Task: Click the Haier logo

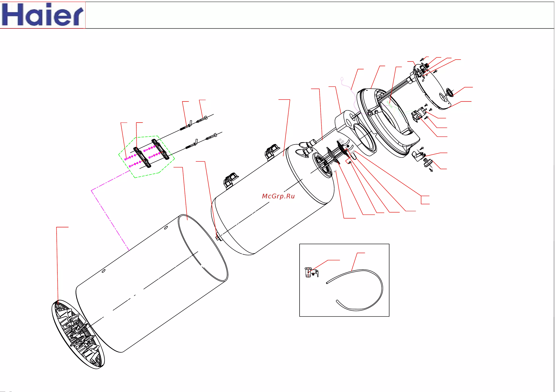Action: (43, 15)
